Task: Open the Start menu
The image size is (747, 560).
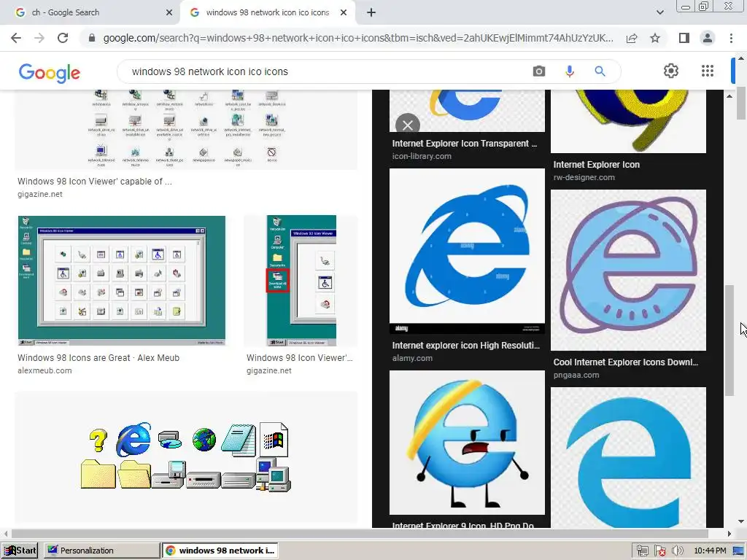Action: coord(20,551)
